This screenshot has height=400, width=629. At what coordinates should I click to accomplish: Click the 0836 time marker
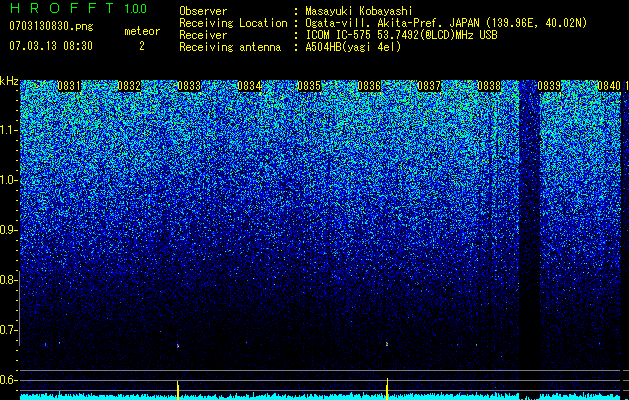click(369, 86)
